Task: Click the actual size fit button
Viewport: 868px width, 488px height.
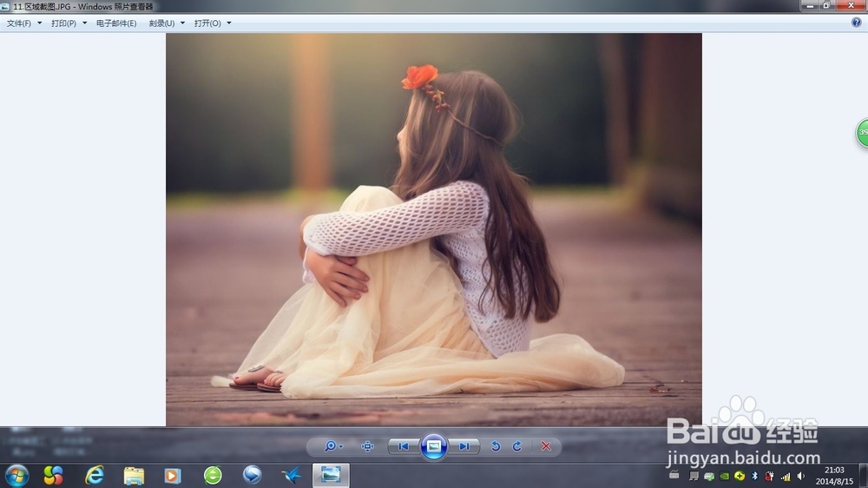Action: tap(367, 446)
